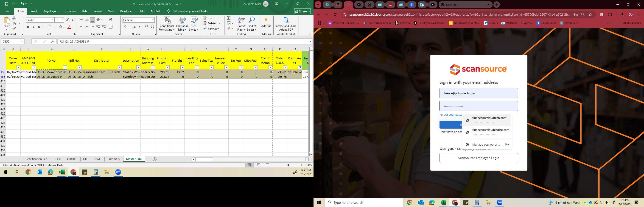644x207 pixels.
Task: Open the Formulas ribbon tab
Action: (x=70, y=11)
